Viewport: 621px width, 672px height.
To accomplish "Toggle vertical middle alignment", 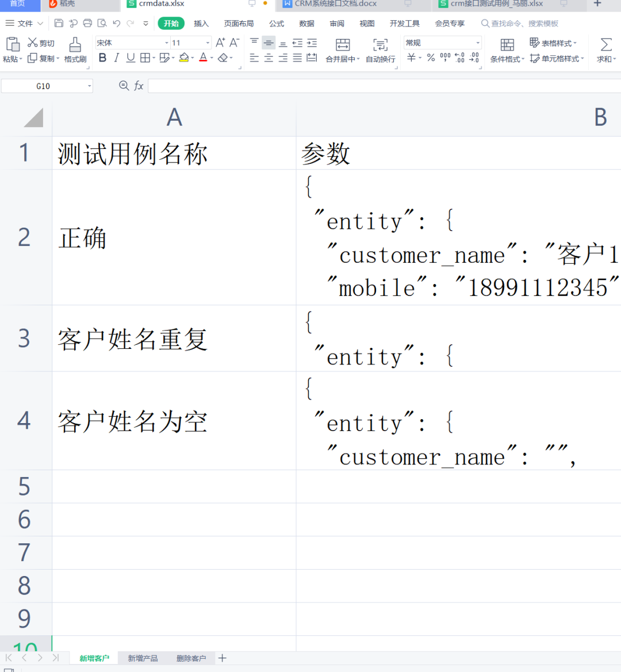I will tap(269, 43).
